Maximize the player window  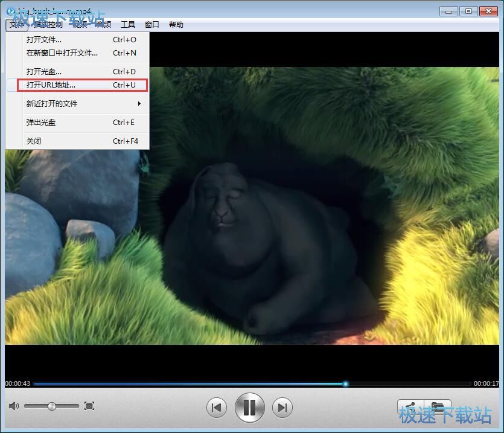point(468,11)
